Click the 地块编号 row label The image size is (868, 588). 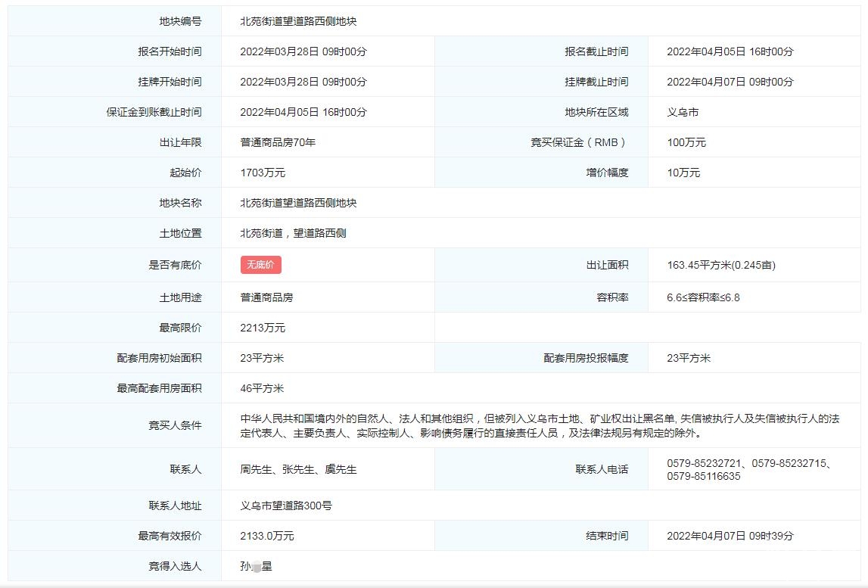click(x=180, y=21)
